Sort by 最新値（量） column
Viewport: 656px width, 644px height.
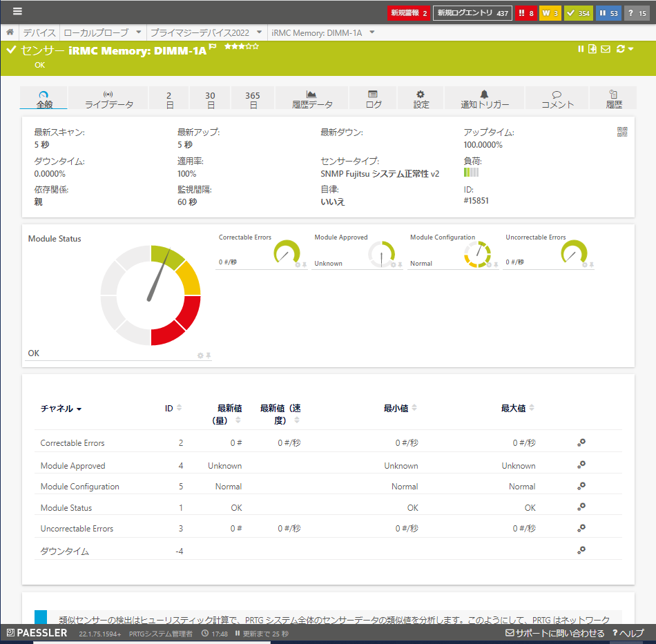[226, 414]
